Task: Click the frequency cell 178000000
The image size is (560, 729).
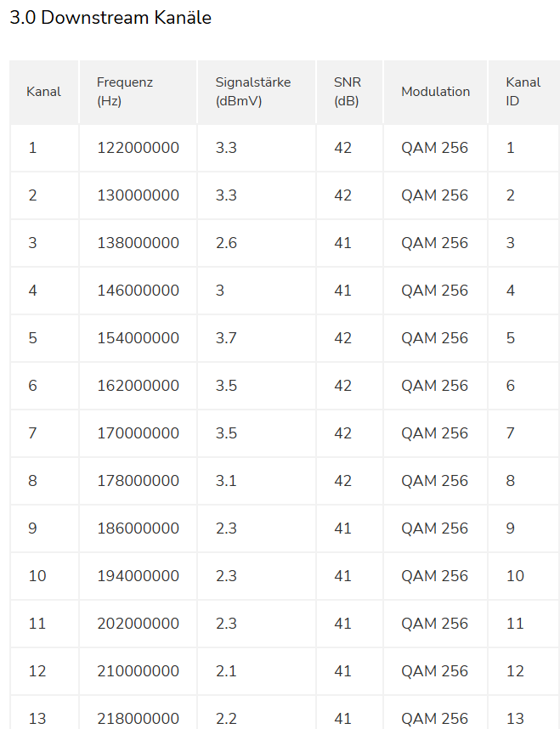Action: click(x=138, y=481)
